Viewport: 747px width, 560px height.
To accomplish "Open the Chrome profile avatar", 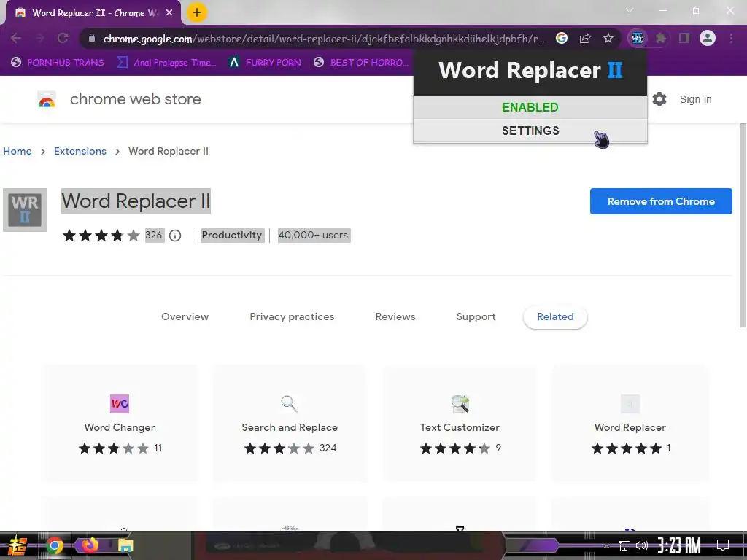I will tap(708, 38).
